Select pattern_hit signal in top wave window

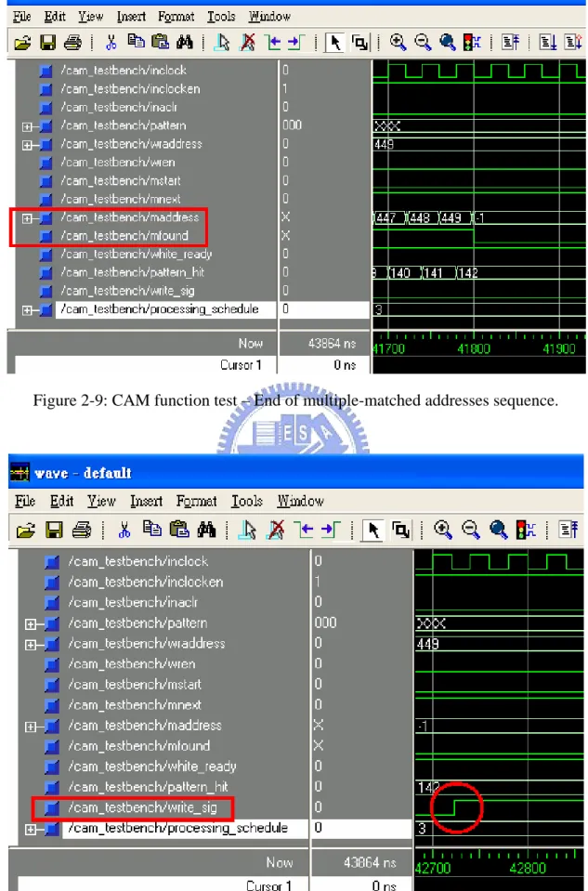[x=133, y=272]
